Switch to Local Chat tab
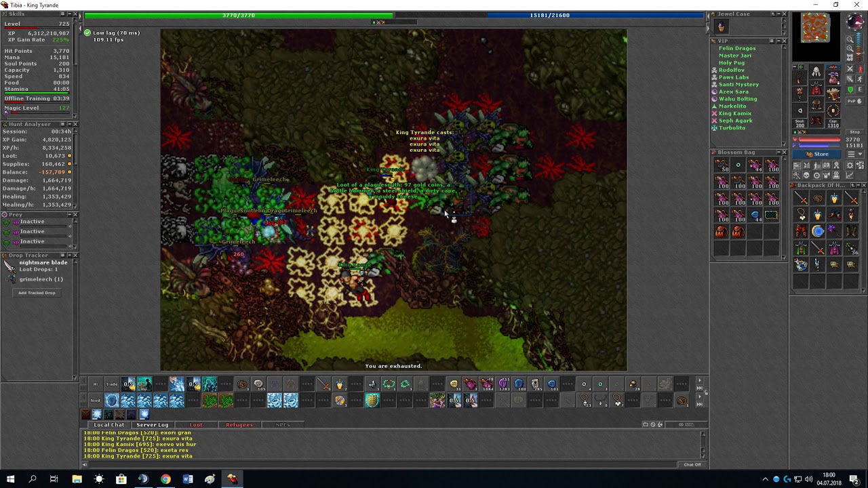 [x=109, y=425]
